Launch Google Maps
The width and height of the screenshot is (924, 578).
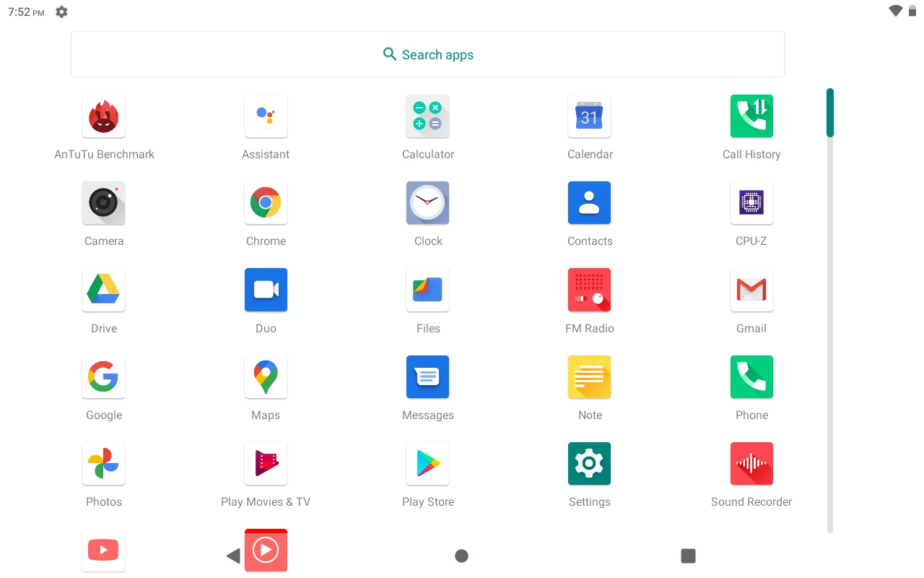tap(266, 377)
